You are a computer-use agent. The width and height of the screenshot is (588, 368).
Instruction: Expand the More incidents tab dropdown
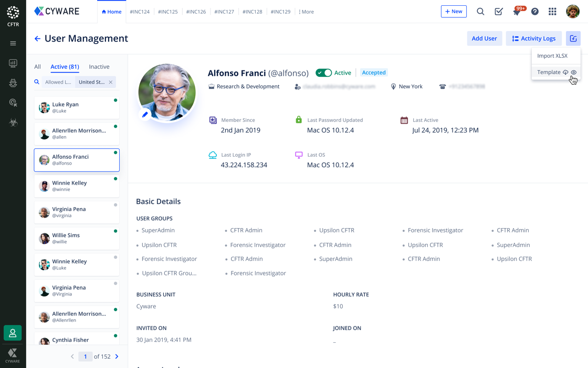click(306, 12)
